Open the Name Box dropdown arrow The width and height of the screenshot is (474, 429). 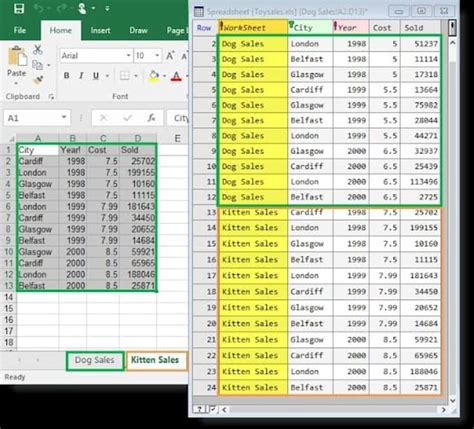pos(64,118)
